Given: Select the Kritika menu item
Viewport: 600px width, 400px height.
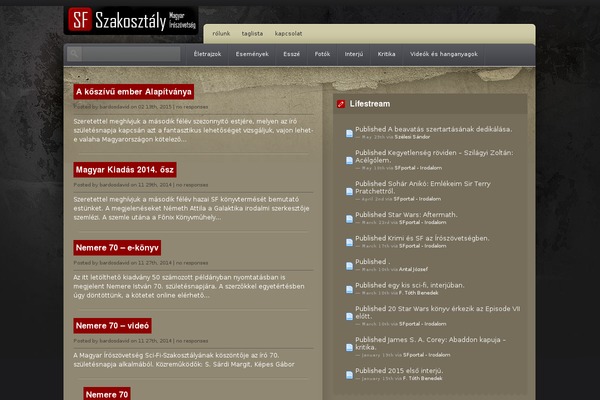Looking at the screenshot, I should click(x=386, y=54).
